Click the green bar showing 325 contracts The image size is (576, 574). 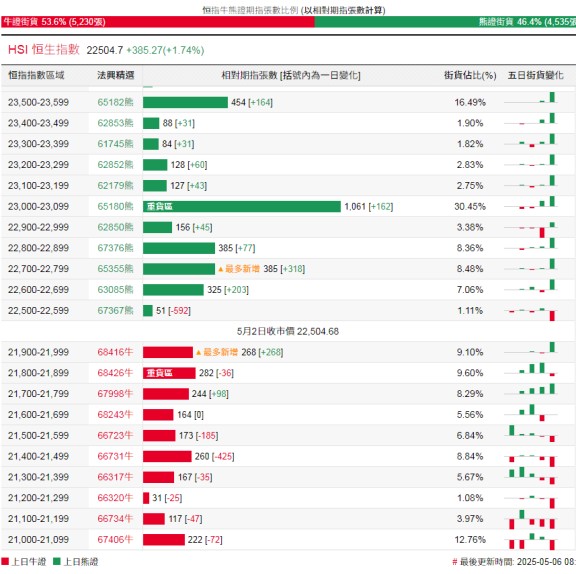pyautogui.click(x=173, y=290)
